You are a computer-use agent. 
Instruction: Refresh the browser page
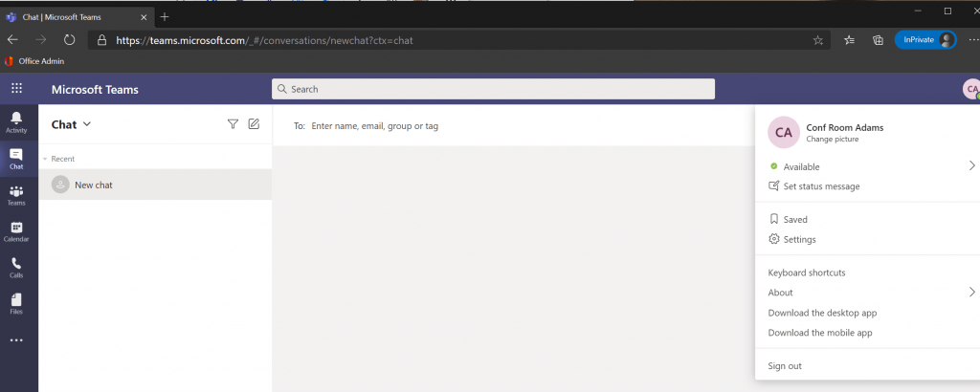[x=69, y=40]
